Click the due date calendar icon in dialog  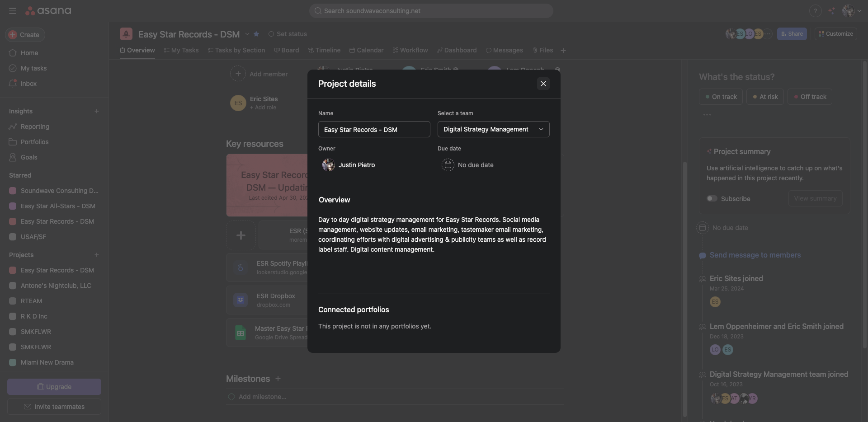click(x=448, y=165)
